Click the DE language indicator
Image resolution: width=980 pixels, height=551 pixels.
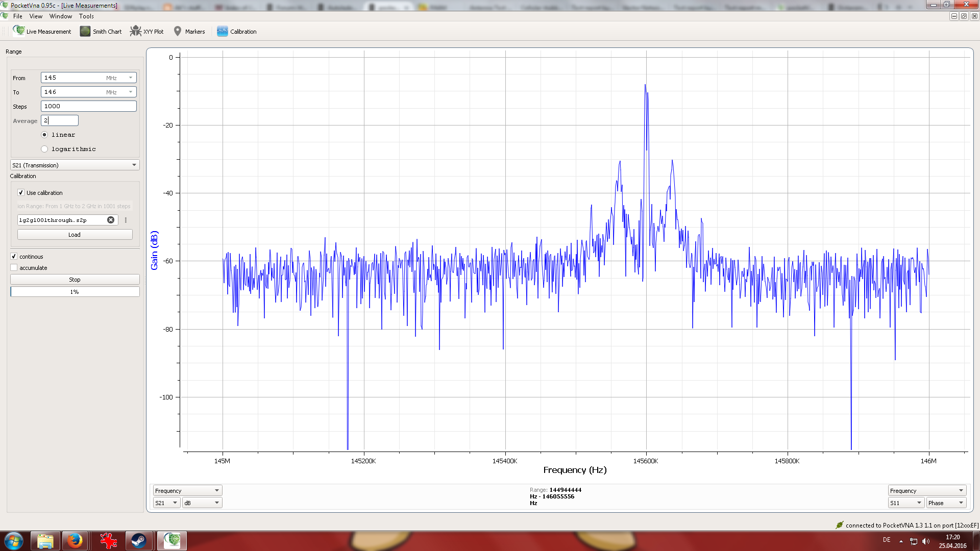887,540
